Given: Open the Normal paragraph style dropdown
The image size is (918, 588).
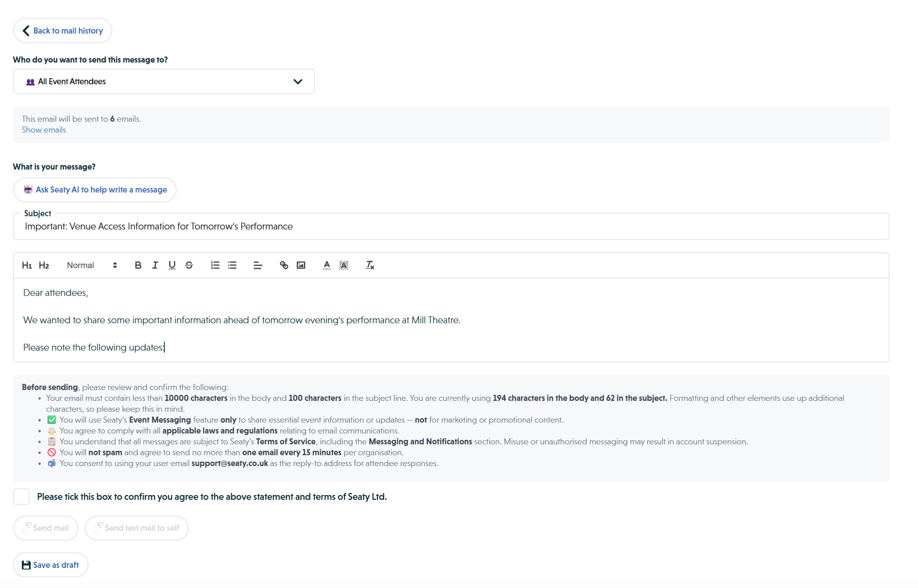Looking at the screenshot, I should point(81,265).
